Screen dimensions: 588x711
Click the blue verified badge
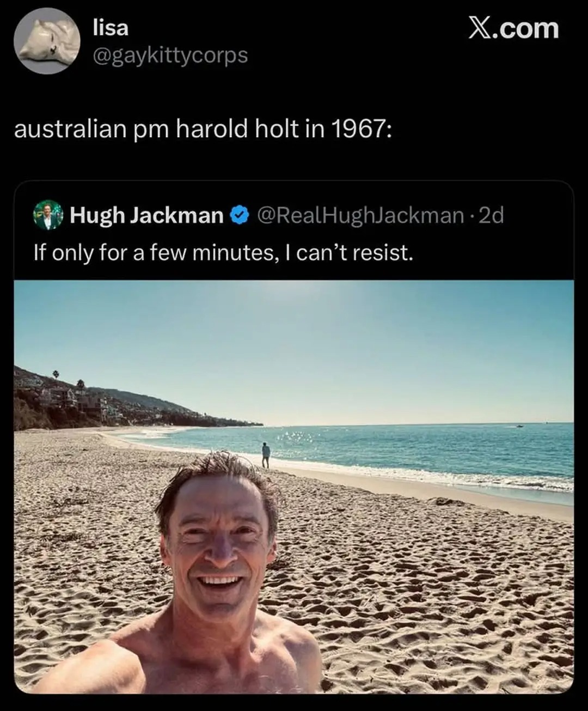click(x=240, y=215)
